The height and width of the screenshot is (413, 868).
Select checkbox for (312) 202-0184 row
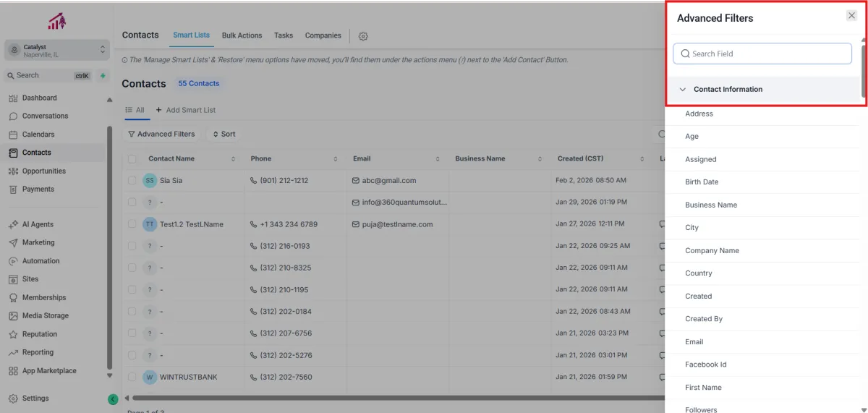[x=132, y=311]
